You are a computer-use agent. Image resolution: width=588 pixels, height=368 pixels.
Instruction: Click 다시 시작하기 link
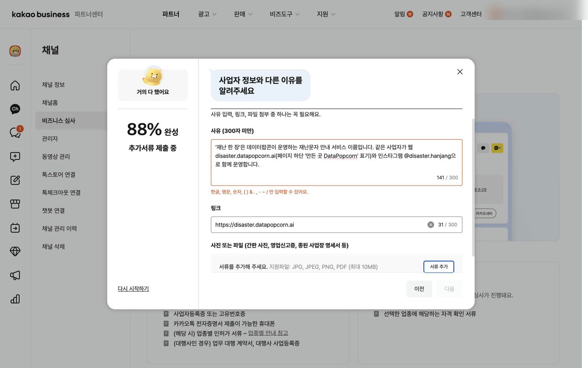133,289
